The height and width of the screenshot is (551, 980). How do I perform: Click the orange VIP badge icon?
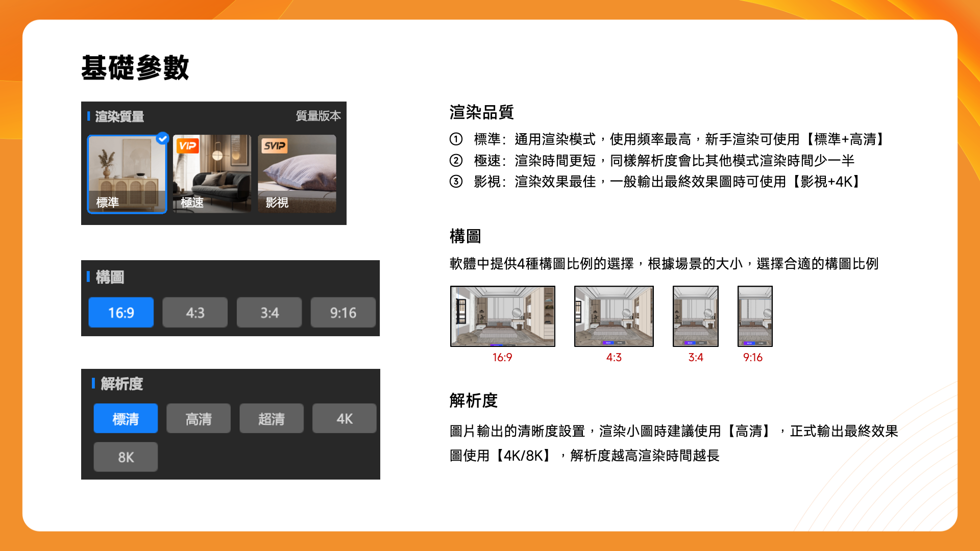187,146
